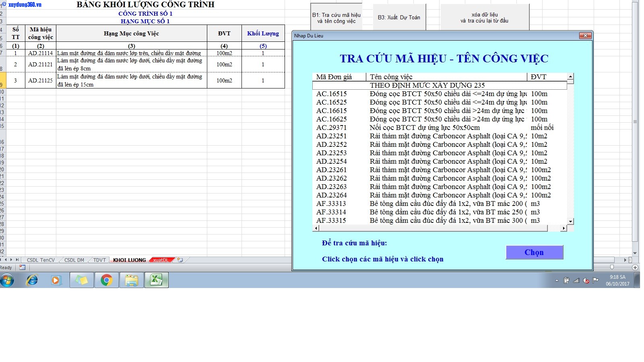Click the network signal tray icon
The height and width of the screenshot is (362, 644).
tap(576, 281)
